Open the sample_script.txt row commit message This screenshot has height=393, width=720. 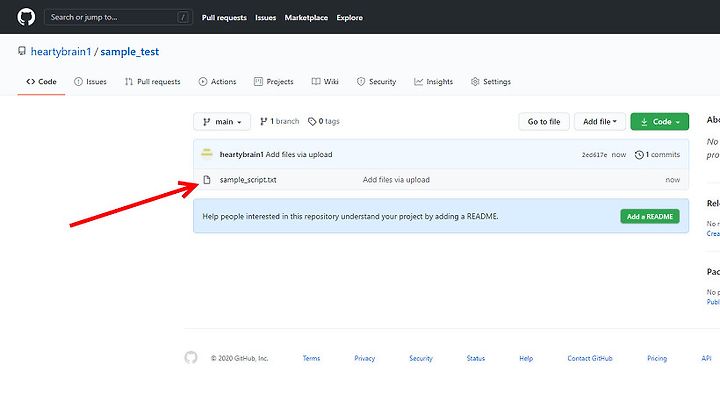pos(396,180)
